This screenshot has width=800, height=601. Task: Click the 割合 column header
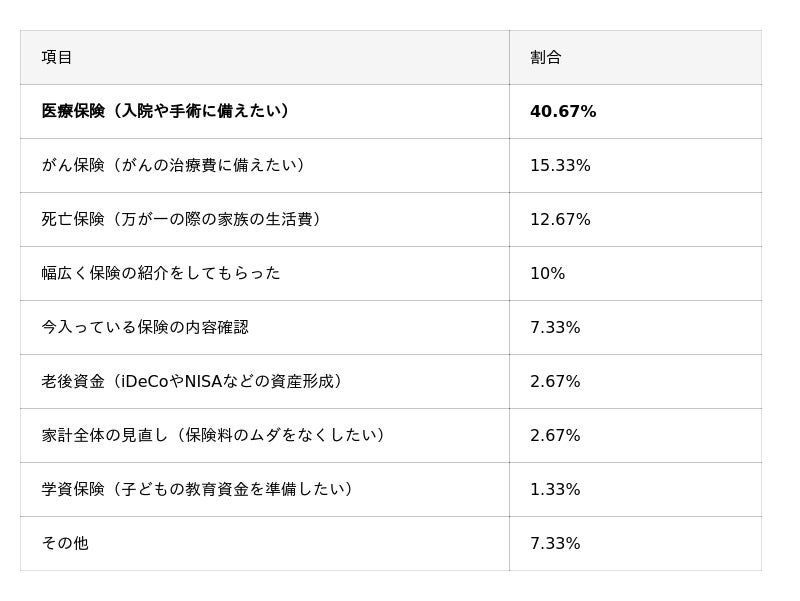[x=546, y=57]
